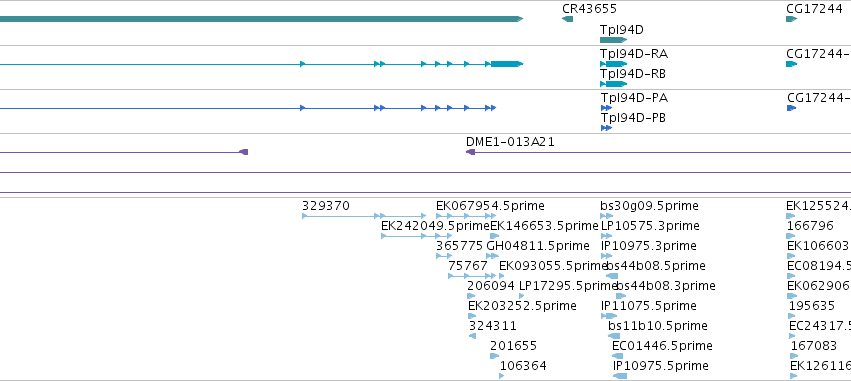Select the EK146653.5prime EST label

pyautogui.click(x=544, y=225)
